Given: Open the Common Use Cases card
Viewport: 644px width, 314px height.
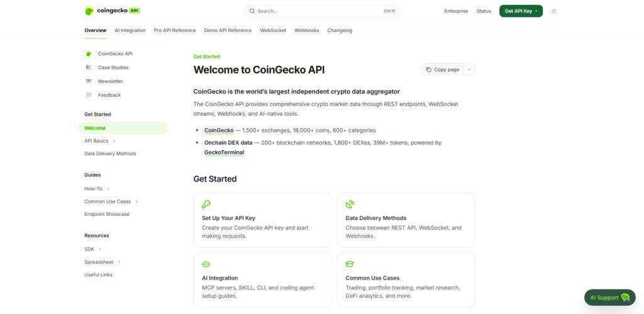Looking at the screenshot, I should pos(406,280).
